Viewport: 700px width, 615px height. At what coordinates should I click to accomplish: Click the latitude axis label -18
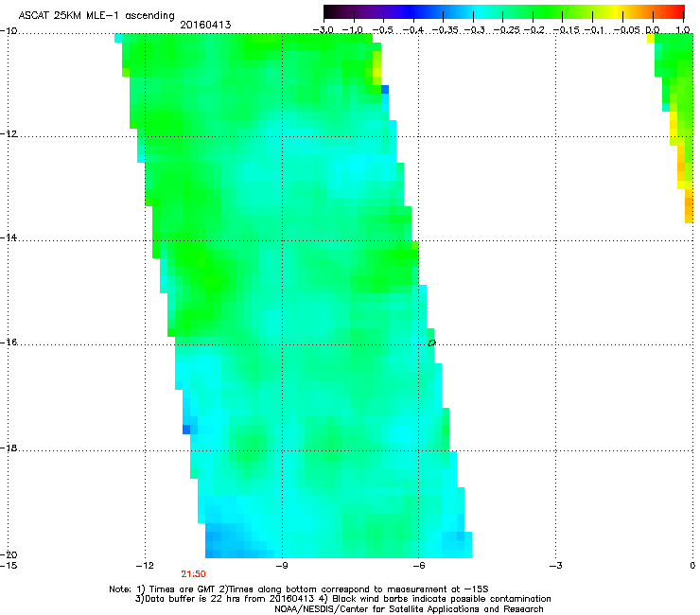click(8, 448)
